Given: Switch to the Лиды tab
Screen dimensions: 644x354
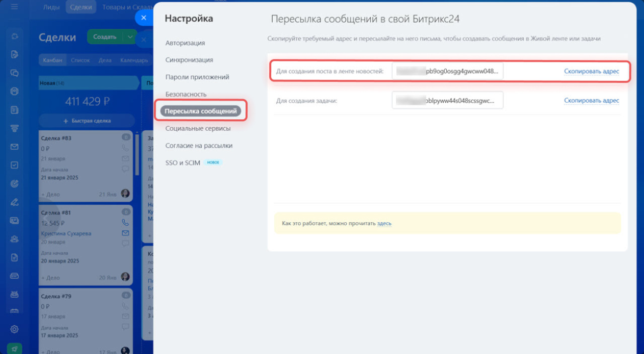Looking at the screenshot, I should pos(51,7).
